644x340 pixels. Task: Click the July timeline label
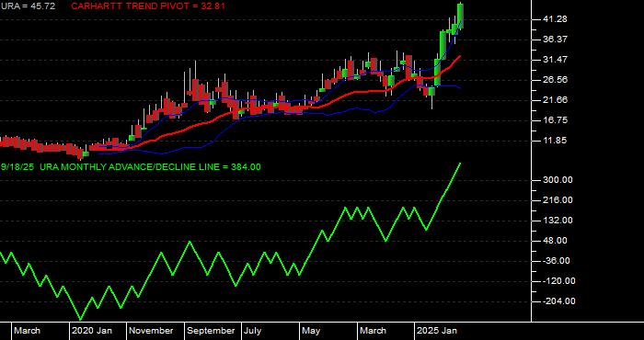click(253, 331)
